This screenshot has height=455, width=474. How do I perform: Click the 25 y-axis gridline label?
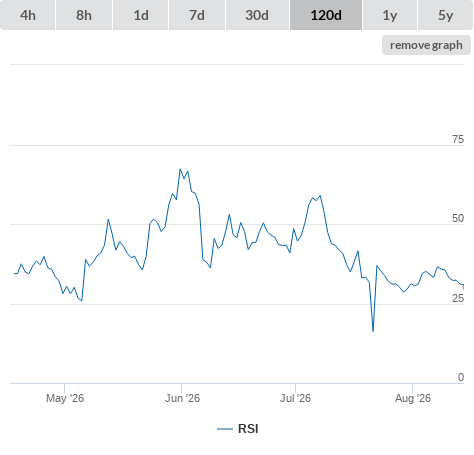458,298
